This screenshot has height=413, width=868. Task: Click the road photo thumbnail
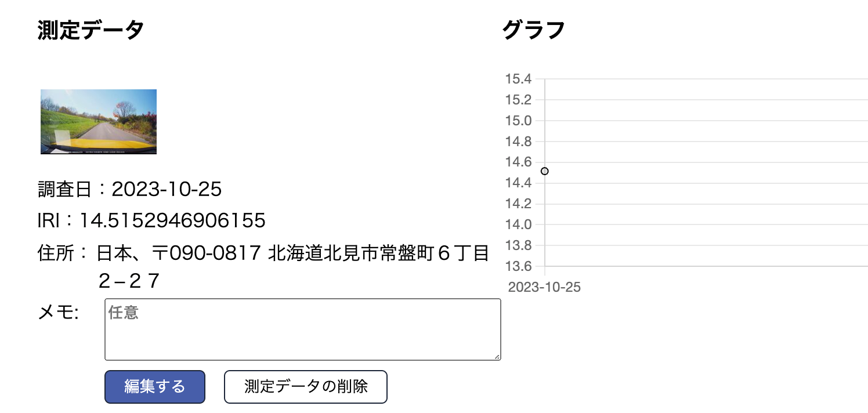click(x=99, y=122)
